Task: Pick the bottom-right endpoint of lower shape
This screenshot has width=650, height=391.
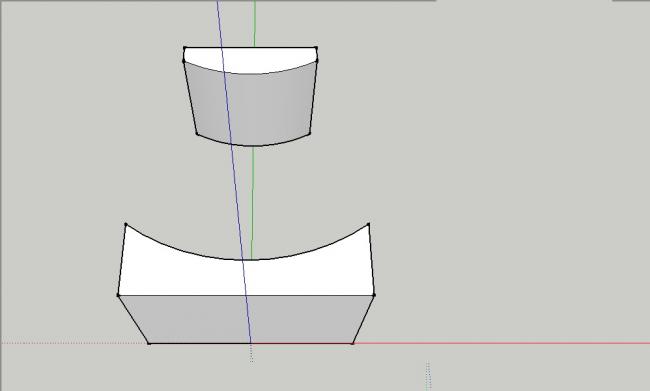Action: coord(353,343)
